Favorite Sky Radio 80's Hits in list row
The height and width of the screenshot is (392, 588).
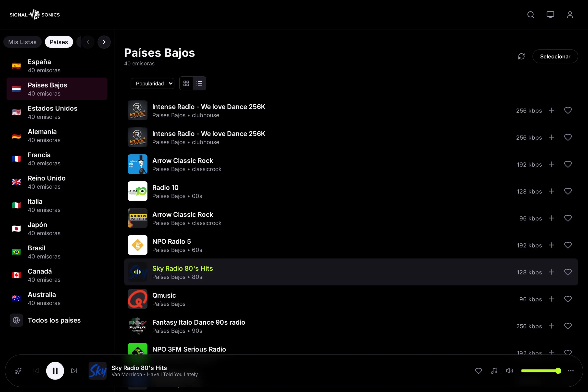click(x=568, y=272)
